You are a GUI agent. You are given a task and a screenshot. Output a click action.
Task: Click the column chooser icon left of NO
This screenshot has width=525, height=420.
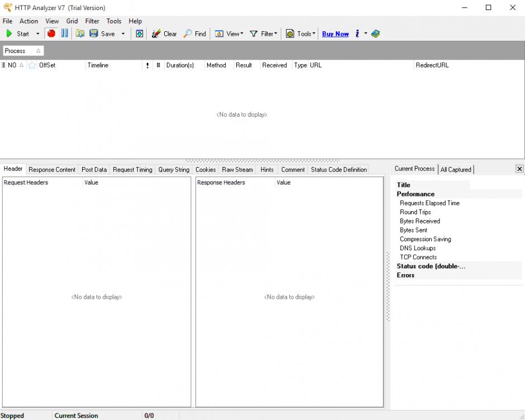[x=3, y=65]
